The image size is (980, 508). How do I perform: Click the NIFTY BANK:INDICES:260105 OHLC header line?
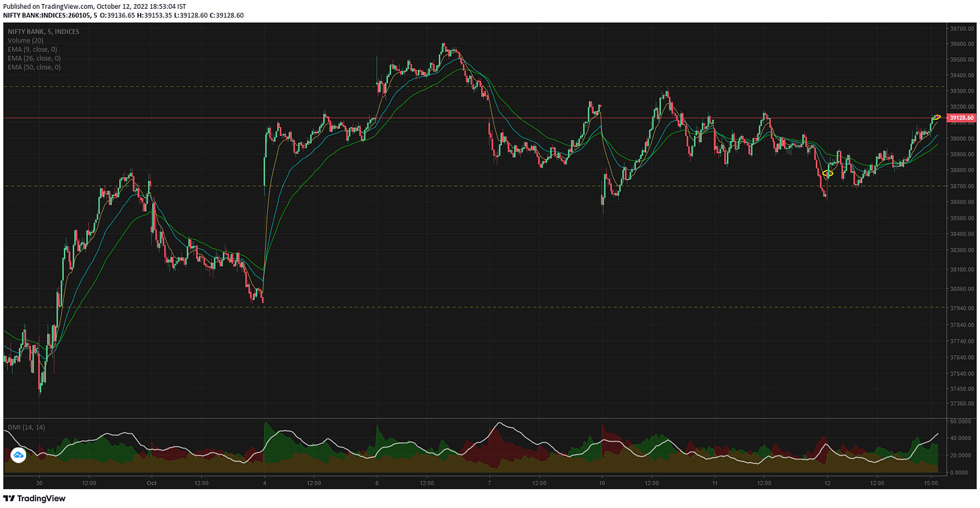(124, 15)
